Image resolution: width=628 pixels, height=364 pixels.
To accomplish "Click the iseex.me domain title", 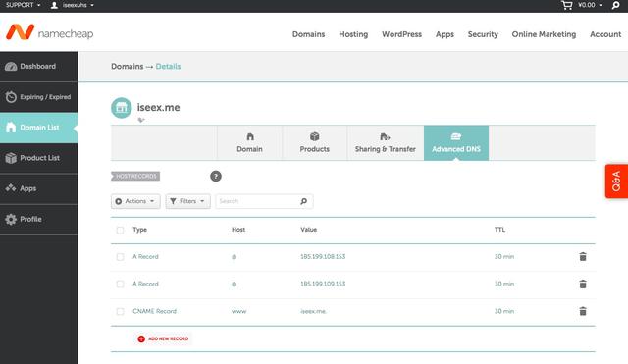I will (158, 107).
